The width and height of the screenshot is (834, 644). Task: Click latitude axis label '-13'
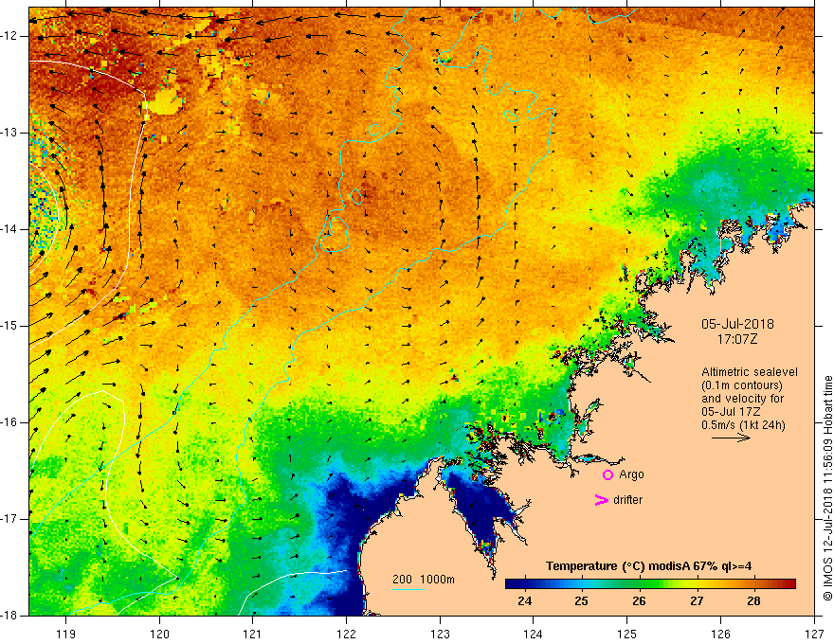tap(10, 133)
